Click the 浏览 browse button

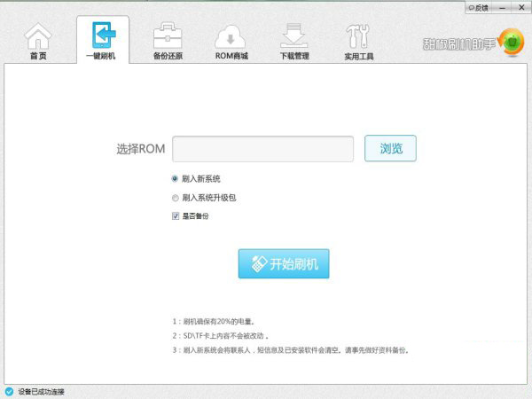(390, 148)
